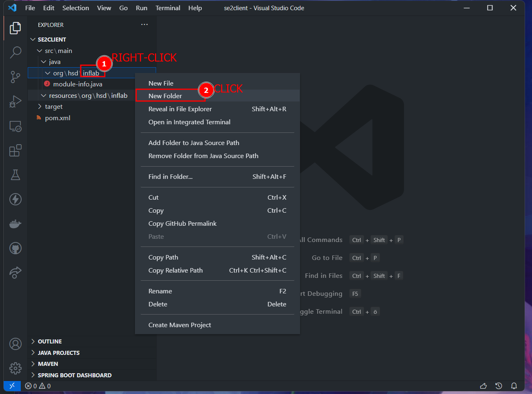The height and width of the screenshot is (394, 532).
Task: Open the Run and Debug view
Action: [15, 101]
